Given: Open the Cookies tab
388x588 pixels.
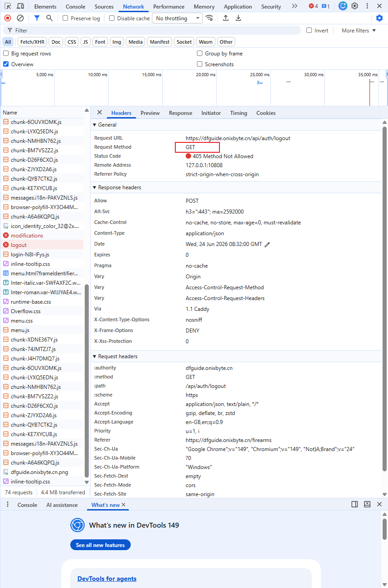Looking at the screenshot, I should (266, 113).
